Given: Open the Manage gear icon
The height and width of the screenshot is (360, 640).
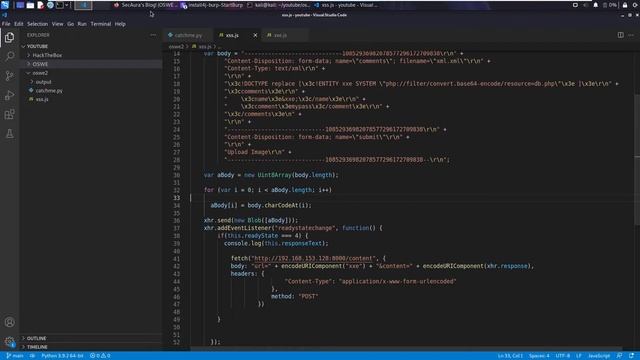Looking at the screenshot, I should [x=9, y=342].
